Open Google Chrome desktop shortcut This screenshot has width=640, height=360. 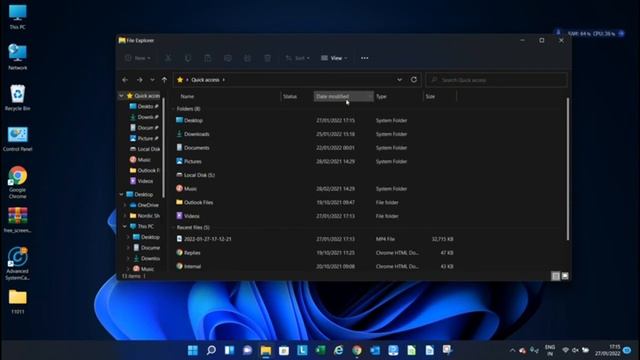(18, 182)
